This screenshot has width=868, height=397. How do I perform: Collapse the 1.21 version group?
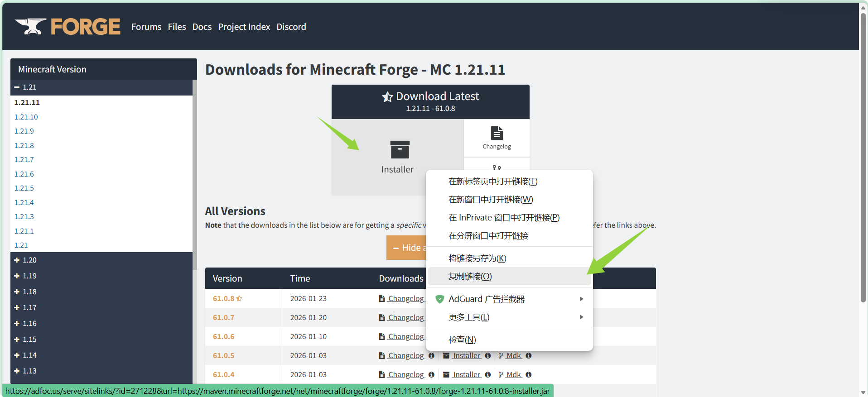17,87
